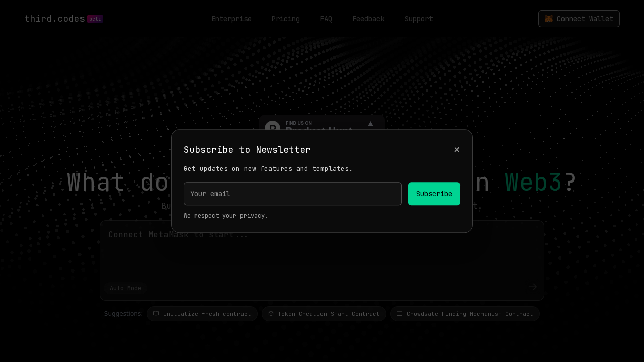Select the Initialize fresh contract suggestion
This screenshot has width=644, height=362.
point(202,313)
